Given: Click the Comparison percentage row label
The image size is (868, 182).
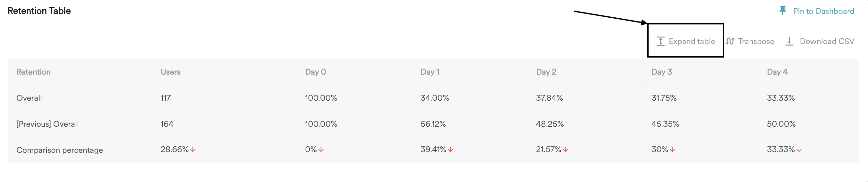Looking at the screenshot, I should (60, 150).
